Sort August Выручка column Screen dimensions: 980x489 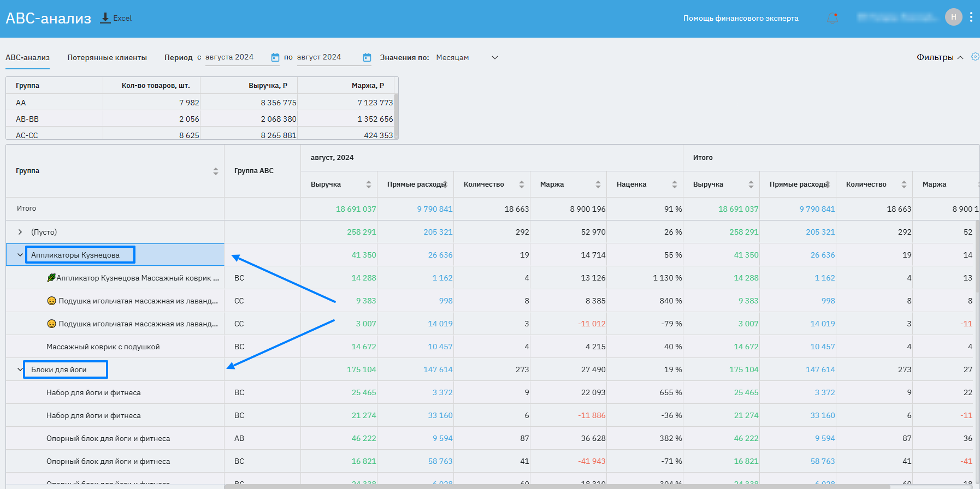pos(369,184)
